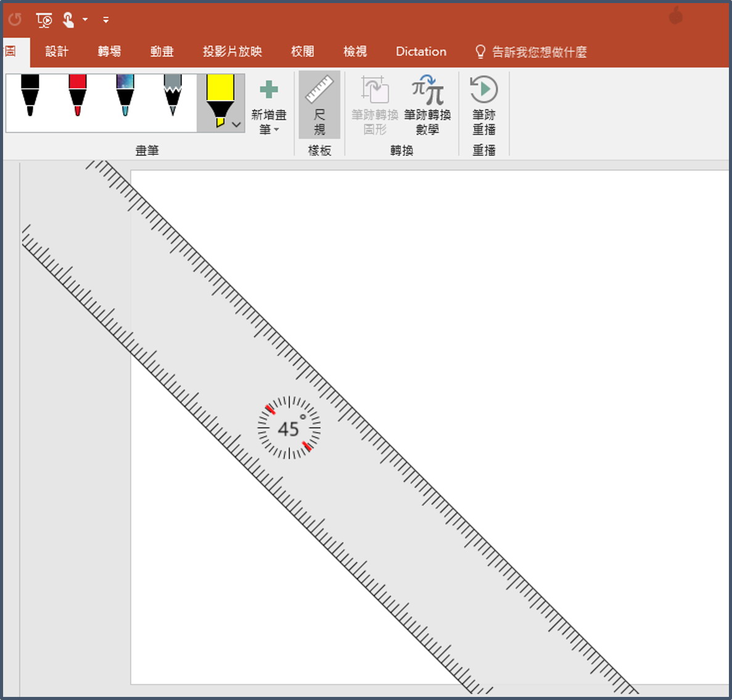
Task: Click the redo/repeat icon in title bar
Action: (15, 19)
